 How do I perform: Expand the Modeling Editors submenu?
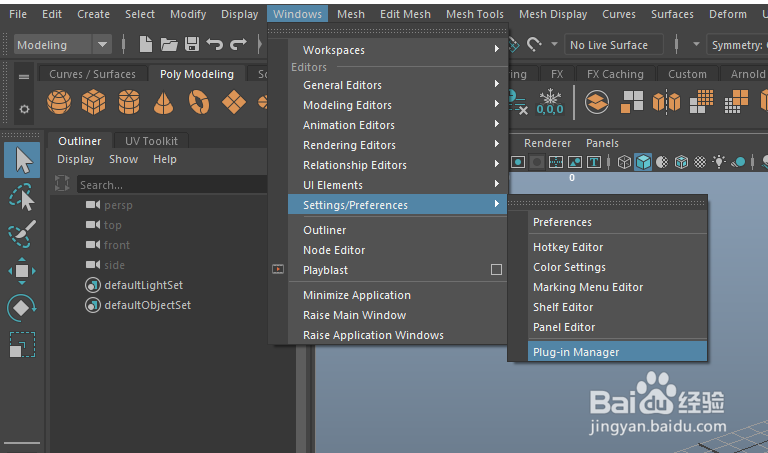coord(400,105)
